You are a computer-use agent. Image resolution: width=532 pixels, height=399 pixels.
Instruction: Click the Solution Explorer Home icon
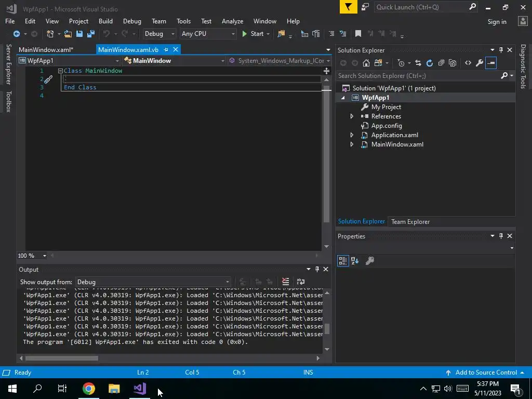click(366, 63)
